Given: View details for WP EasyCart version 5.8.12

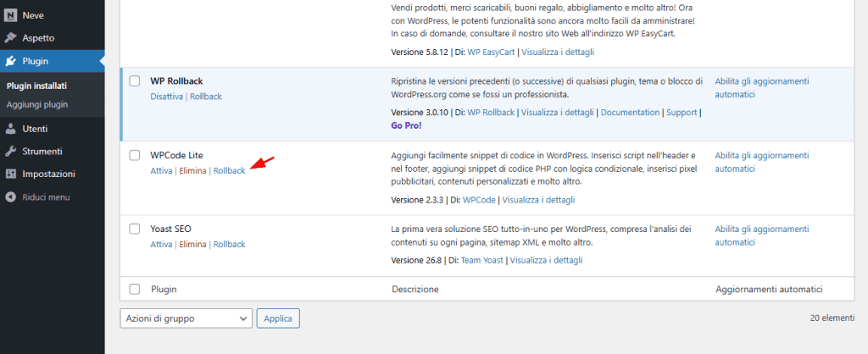Looking at the screenshot, I should tap(558, 52).
